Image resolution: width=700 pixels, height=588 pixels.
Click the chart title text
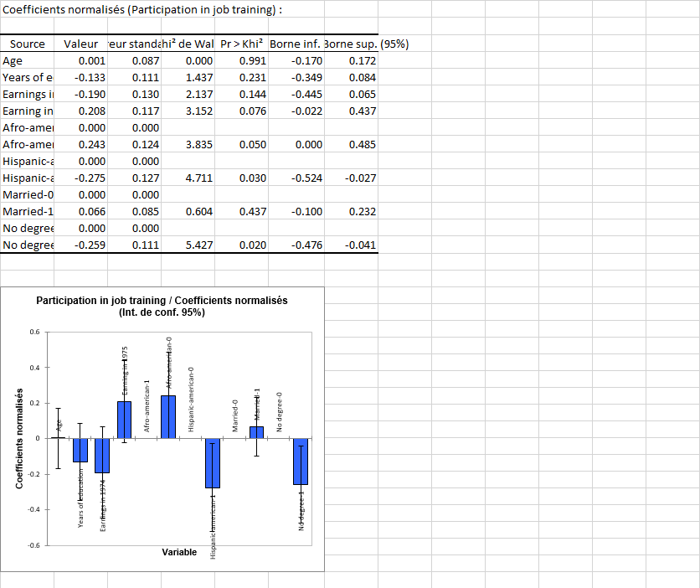(163, 305)
